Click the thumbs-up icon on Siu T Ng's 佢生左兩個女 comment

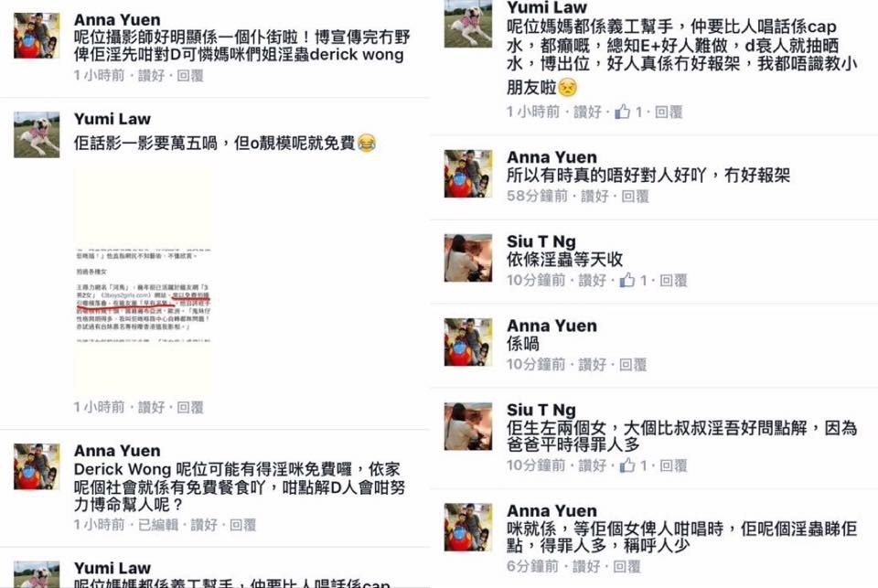coord(626,465)
